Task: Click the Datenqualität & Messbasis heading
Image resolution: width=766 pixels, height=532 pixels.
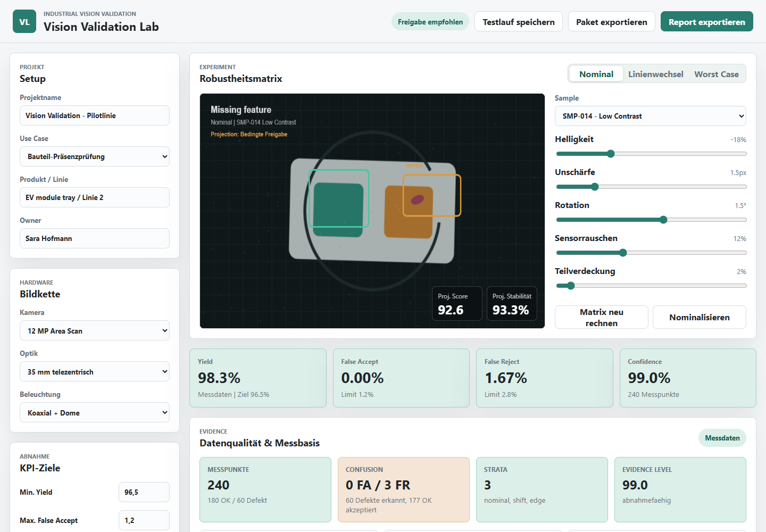Action: (260, 443)
